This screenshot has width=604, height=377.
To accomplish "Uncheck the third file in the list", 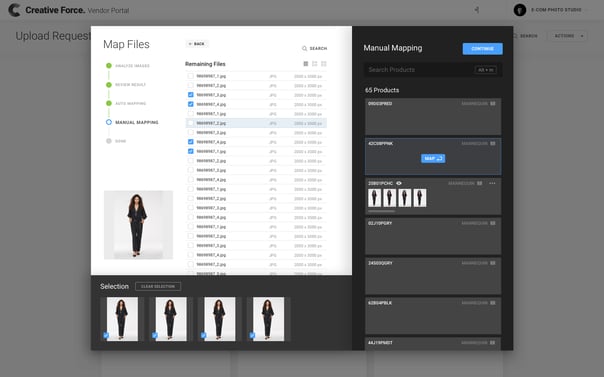I will click(x=191, y=95).
